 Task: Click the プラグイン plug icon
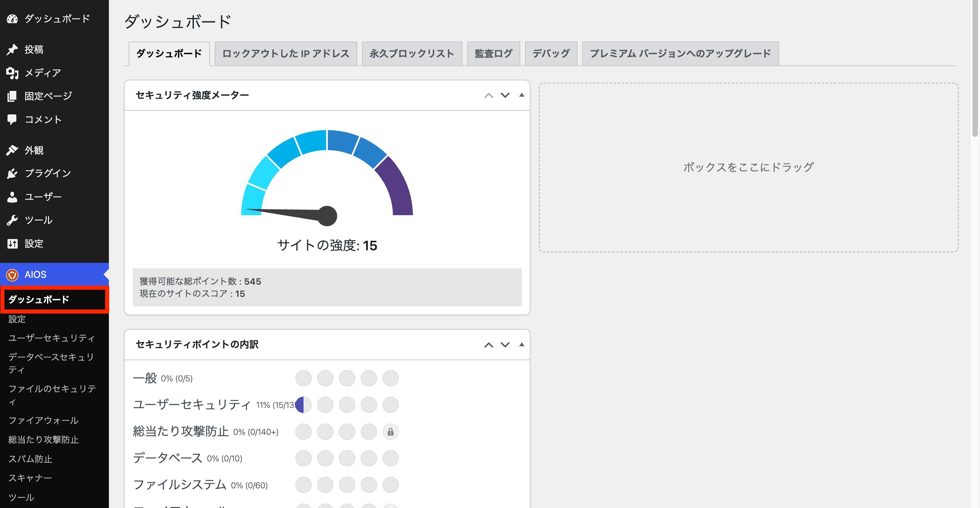[12, 174]
